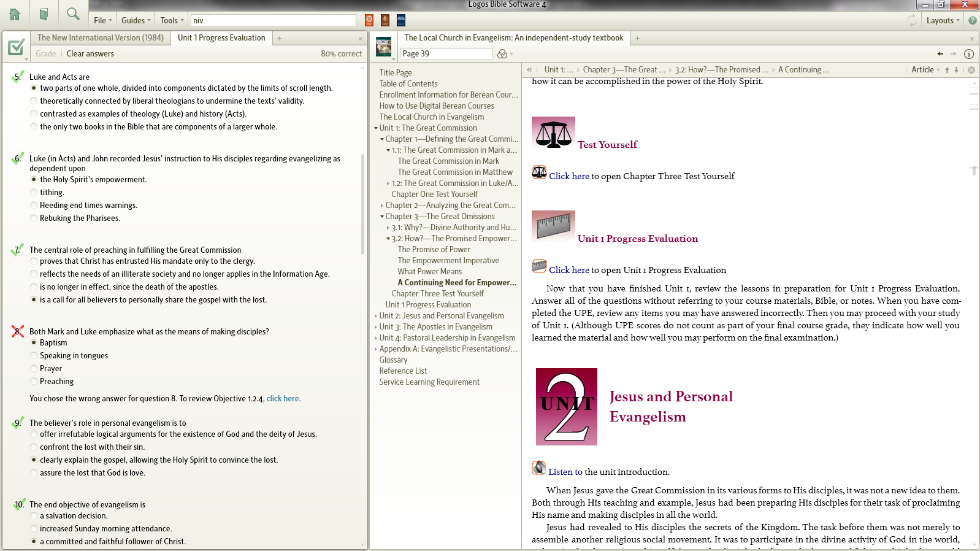Click the Home icon in the toolbar
The height and width of the screenshot is (551, 980).
click(15, 14)
